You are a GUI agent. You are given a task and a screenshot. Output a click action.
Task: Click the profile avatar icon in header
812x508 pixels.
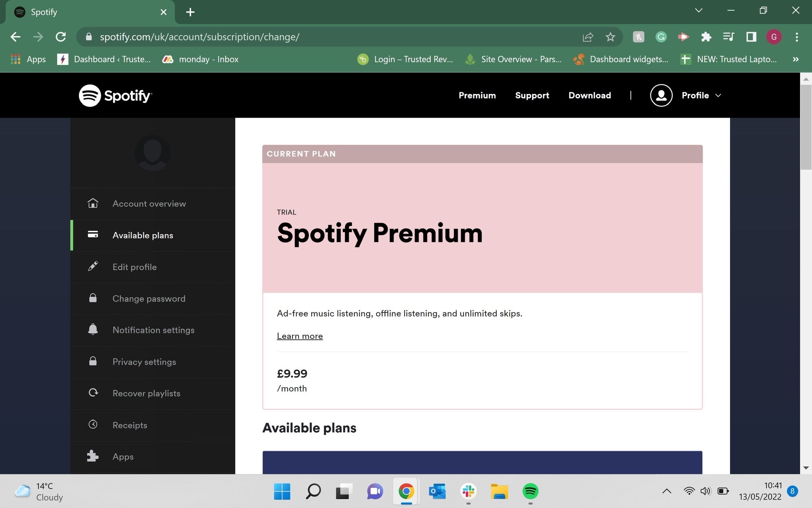coord(661,95)
